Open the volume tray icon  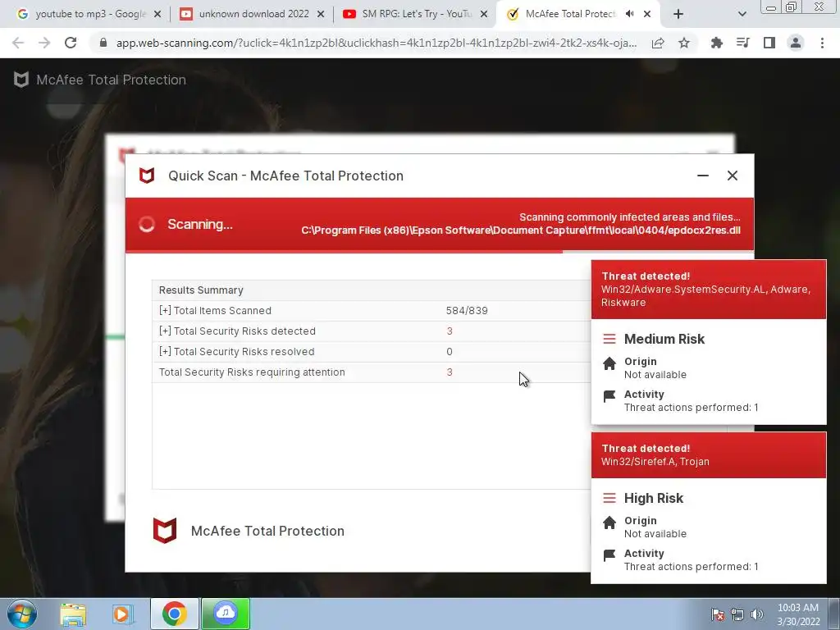(757, 614)
